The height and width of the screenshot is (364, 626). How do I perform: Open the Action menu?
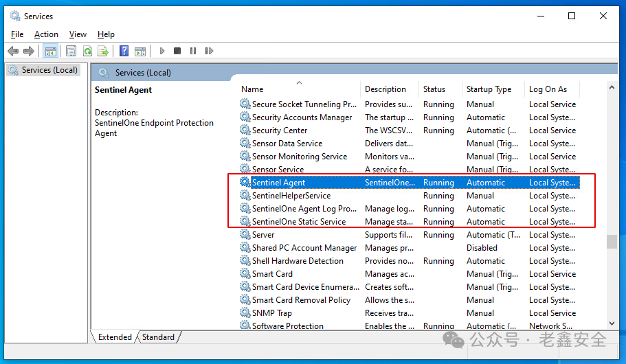46,34
